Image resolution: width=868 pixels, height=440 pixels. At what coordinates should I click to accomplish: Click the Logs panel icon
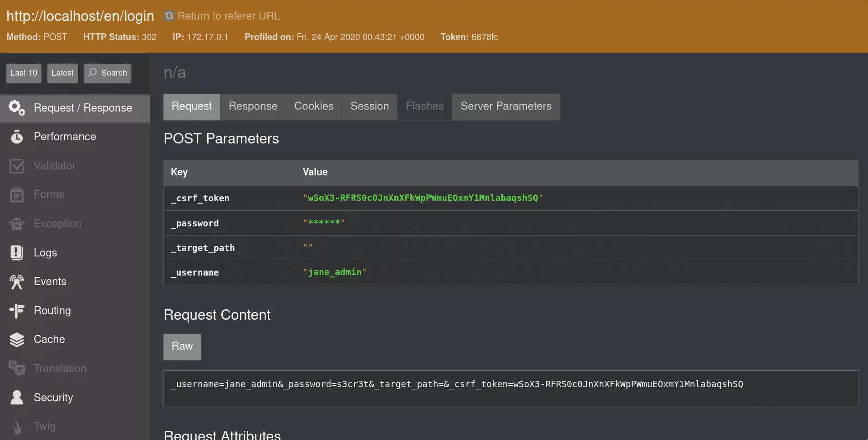coord(17,252)
